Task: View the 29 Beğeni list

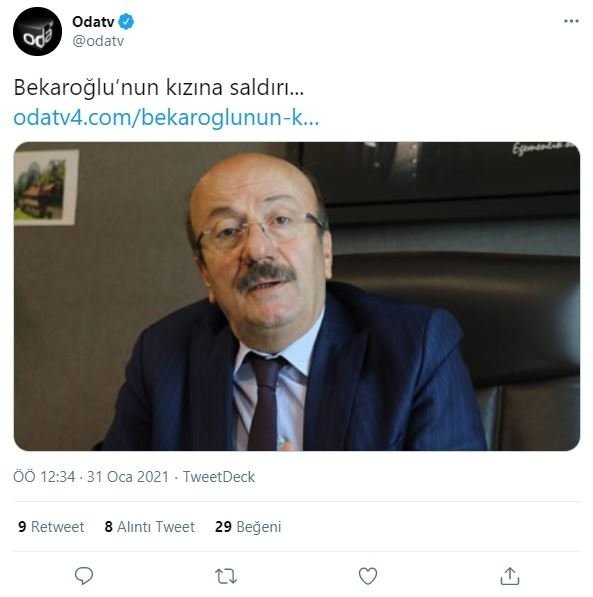Action: pos(248,527)
